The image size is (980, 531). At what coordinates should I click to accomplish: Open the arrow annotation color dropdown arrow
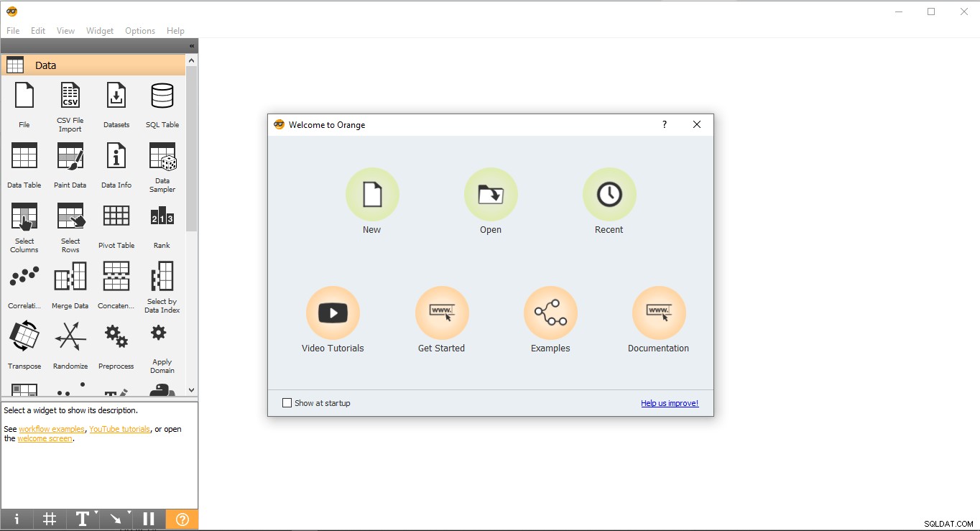click(129, 513)
